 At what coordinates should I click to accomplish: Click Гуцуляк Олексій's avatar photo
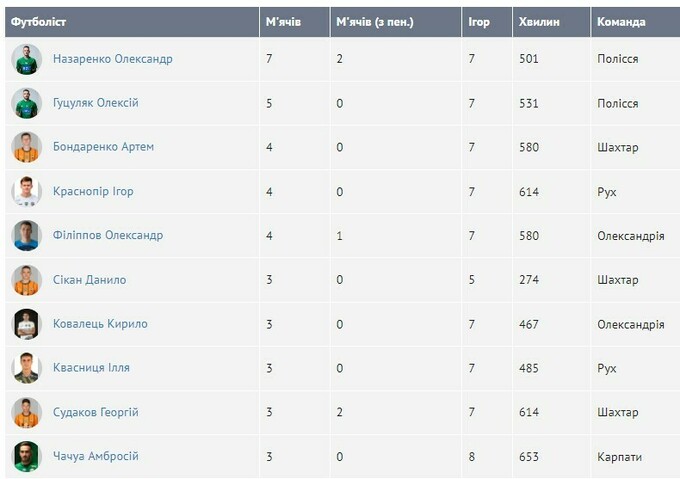[26, 103]
